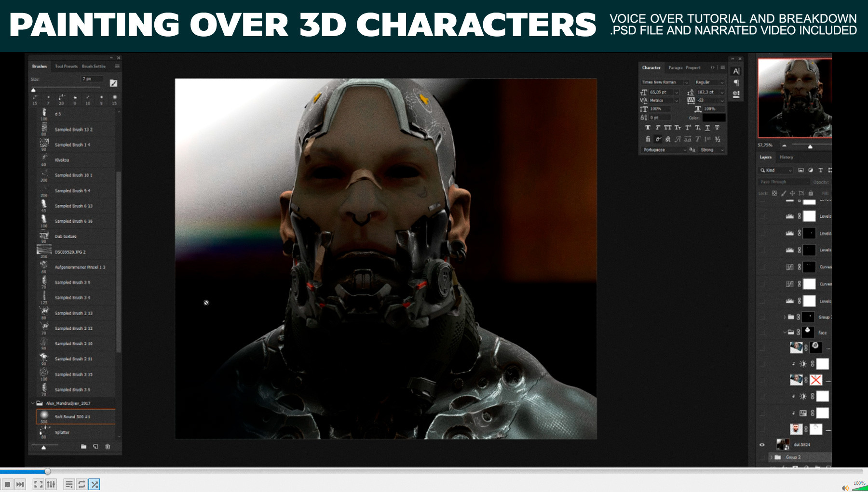Select the Faux Bold icon in Character panel
The image size is (868, 492).
pos(648,128)
